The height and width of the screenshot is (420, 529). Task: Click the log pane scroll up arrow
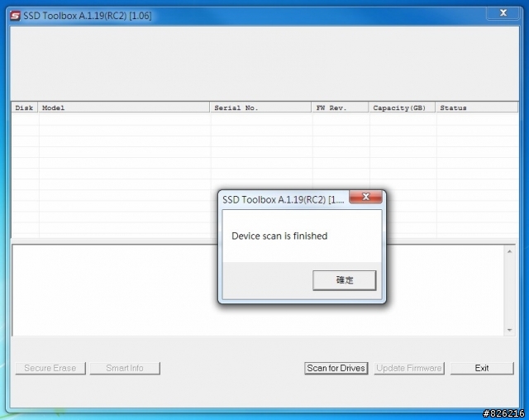509,251
